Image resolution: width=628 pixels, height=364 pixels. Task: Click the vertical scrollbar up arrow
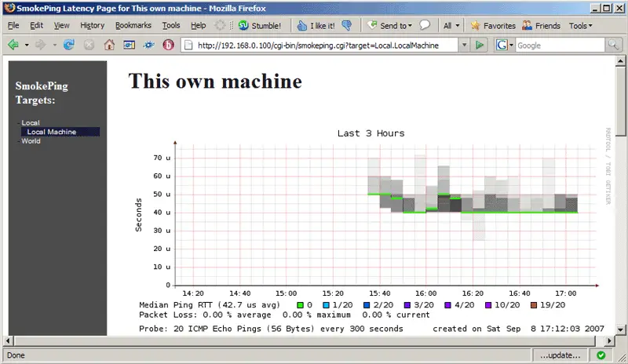click(620, 61)
